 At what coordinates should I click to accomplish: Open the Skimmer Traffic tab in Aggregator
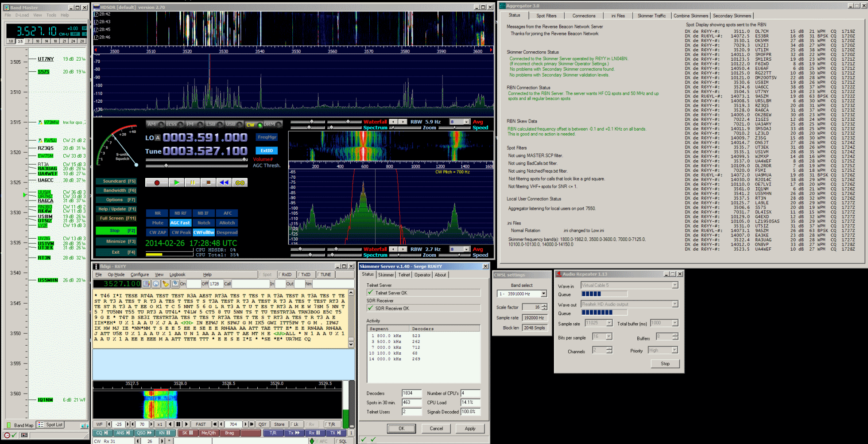[x=651, y=15]
